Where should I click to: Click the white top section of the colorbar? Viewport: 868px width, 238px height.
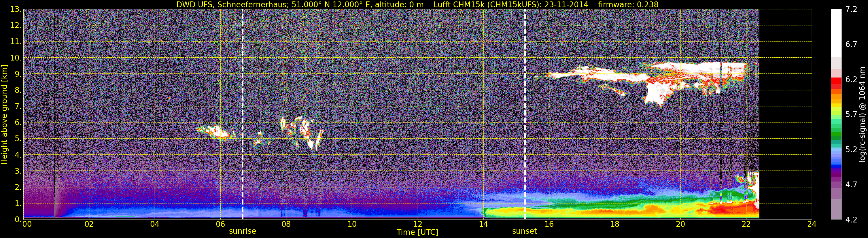[836, 33]
